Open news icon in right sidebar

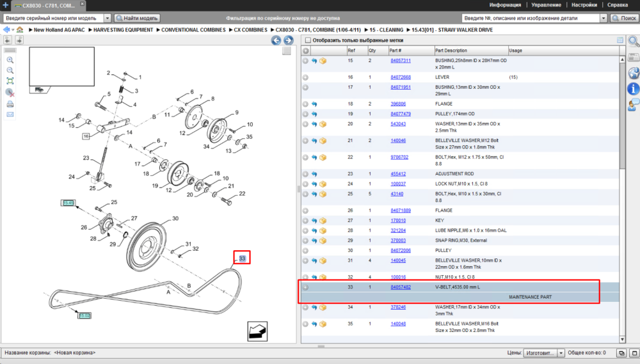[634, 58]
